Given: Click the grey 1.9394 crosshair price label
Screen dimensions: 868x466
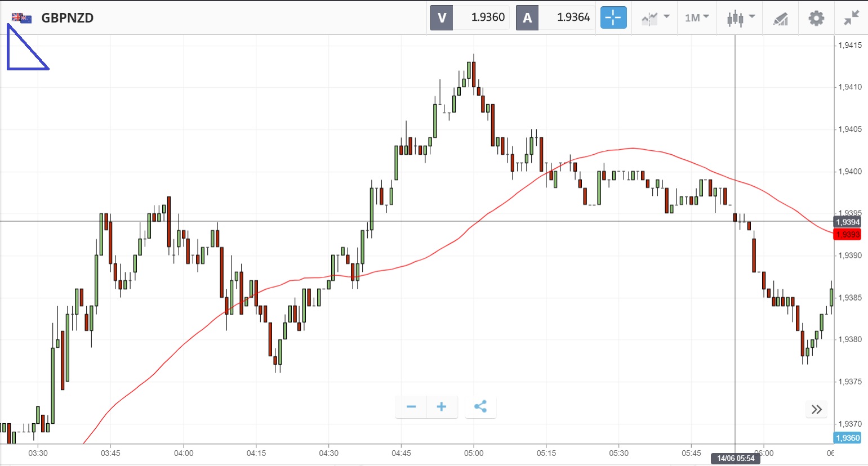Looking at the screenshot, I should [x=848, y=222].
